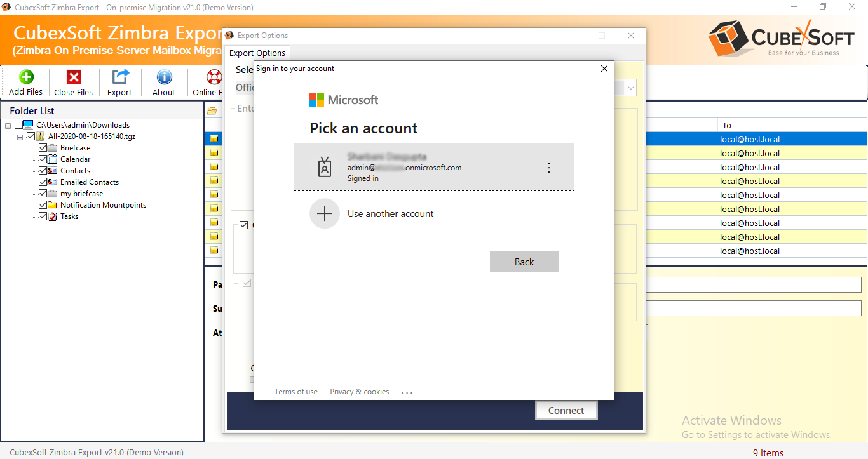Click the red Close Files toolbar icon
The width and height of the screenshot is (868, 459).
coord(74,77)
